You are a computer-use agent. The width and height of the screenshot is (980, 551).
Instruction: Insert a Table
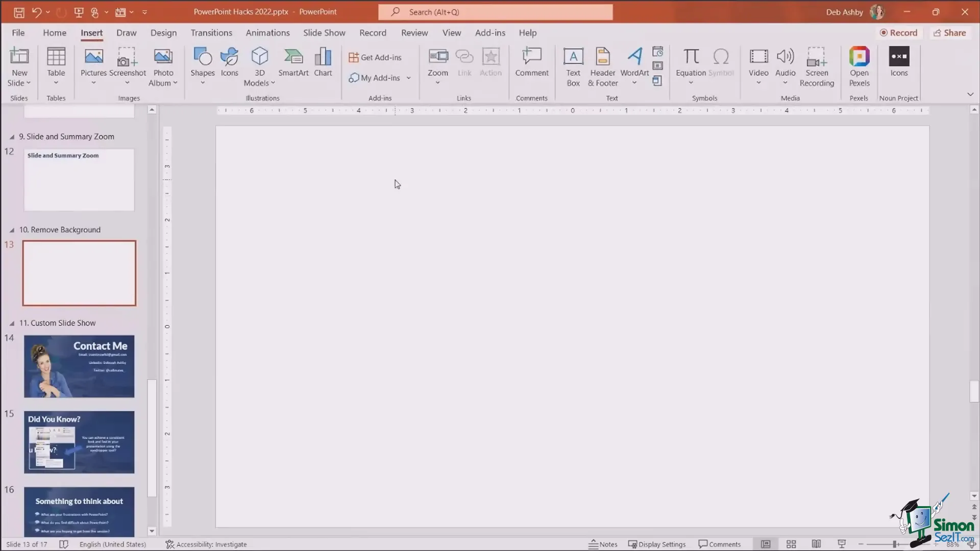(56, 67)
